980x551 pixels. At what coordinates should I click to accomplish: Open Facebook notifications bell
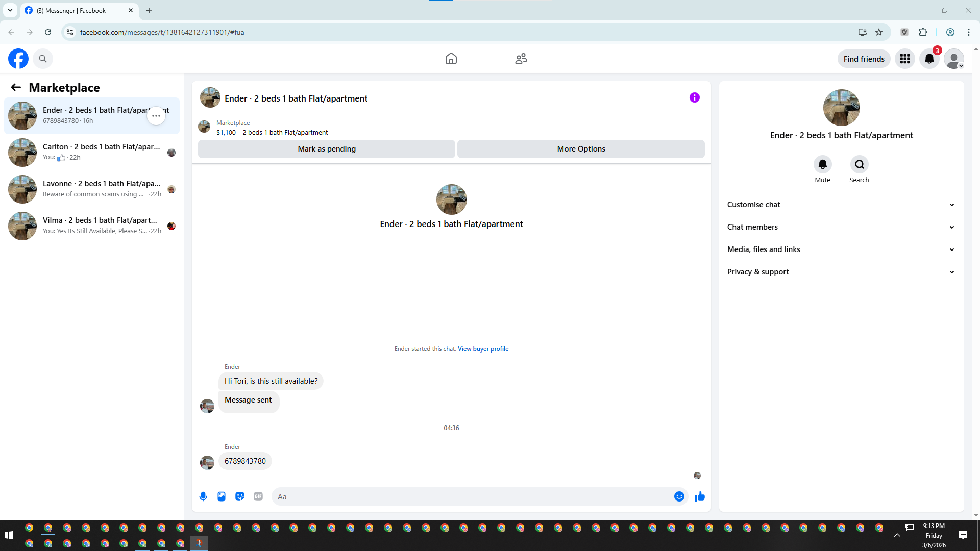tap(929, 59)
